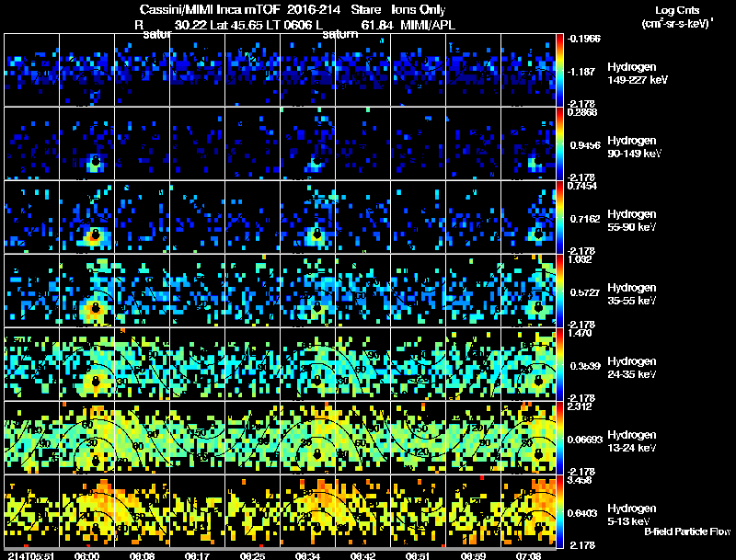This screenshot has height=560, width=736.
Task: Click the Saturn marker in 55-90 keV 06:34 panel
Action: [316, 234]
